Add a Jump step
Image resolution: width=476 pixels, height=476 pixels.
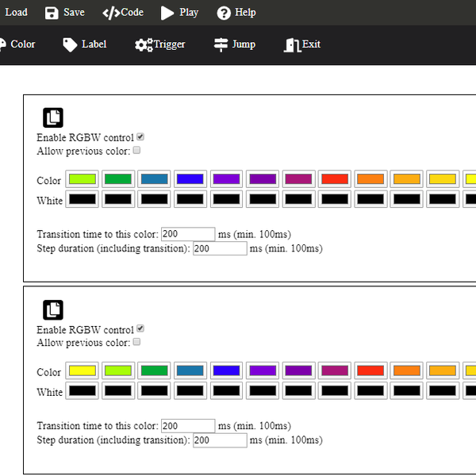(235, 44)
